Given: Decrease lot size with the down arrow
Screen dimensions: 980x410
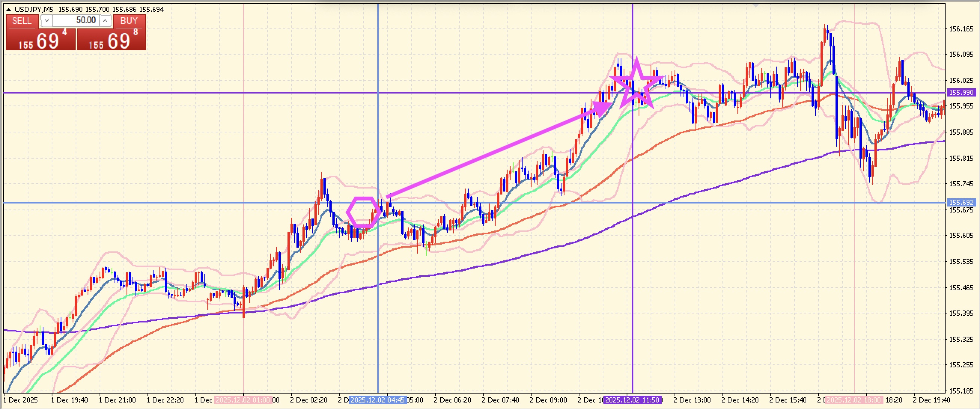Looking at the screenshot, I should click(46, 21).
